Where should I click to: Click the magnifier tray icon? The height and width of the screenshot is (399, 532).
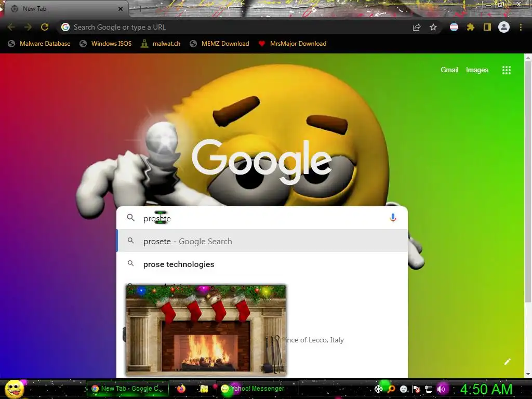pyautogui.click(x=391, y=389)
